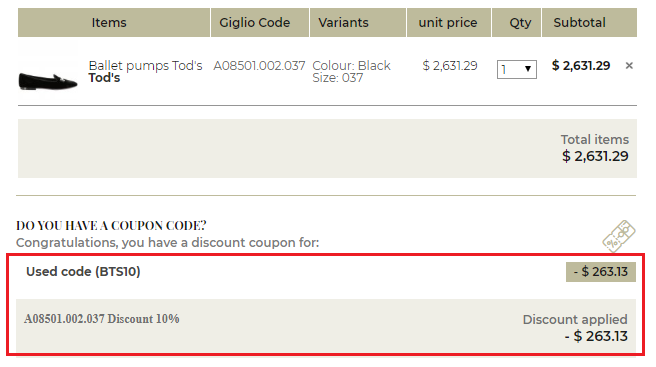
Task: Remove Ballet pumps item with the X icon
Action: pos(629,65)
